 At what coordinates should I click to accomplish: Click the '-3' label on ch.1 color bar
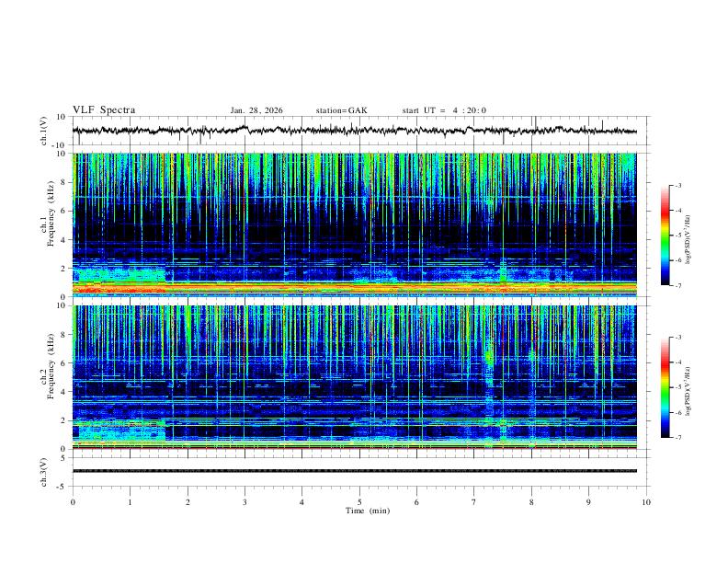677,185
